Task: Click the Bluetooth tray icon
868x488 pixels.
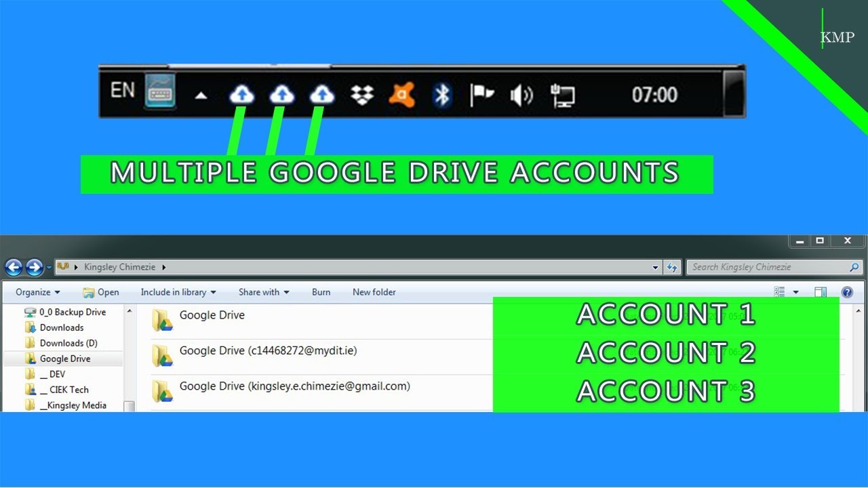Action: click(442, 95)
